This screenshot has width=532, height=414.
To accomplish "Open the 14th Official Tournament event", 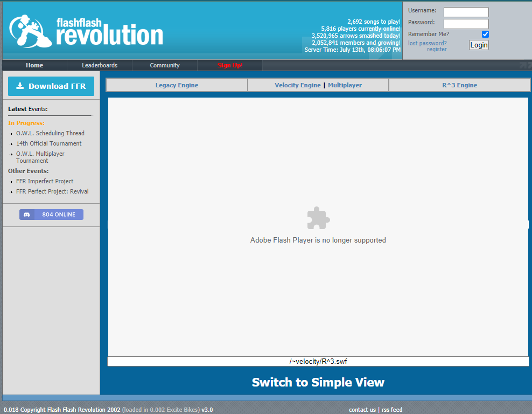I will 49,143.
